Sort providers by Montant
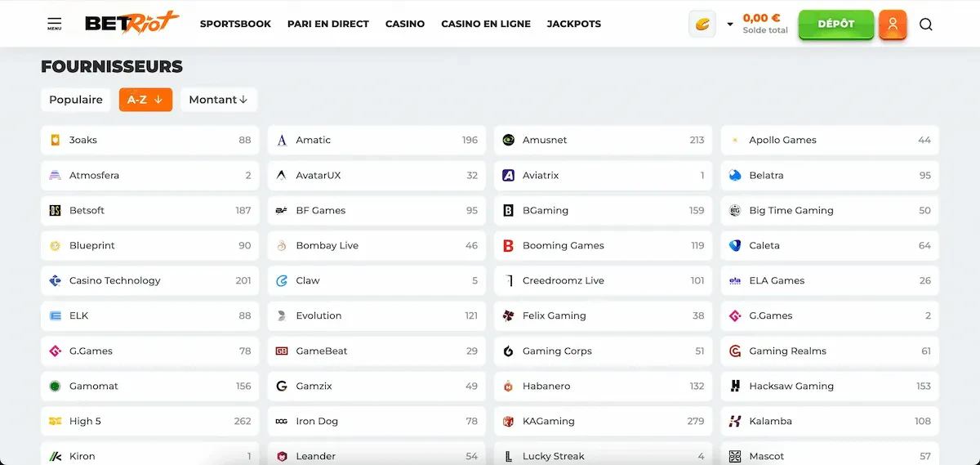 pyautogui.click(x=218, y=100)
